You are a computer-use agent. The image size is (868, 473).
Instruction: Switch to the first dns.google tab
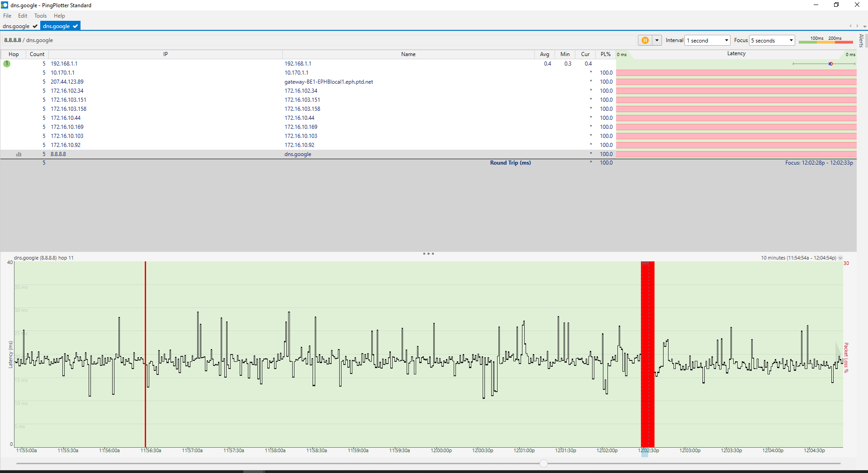(16, 26)
